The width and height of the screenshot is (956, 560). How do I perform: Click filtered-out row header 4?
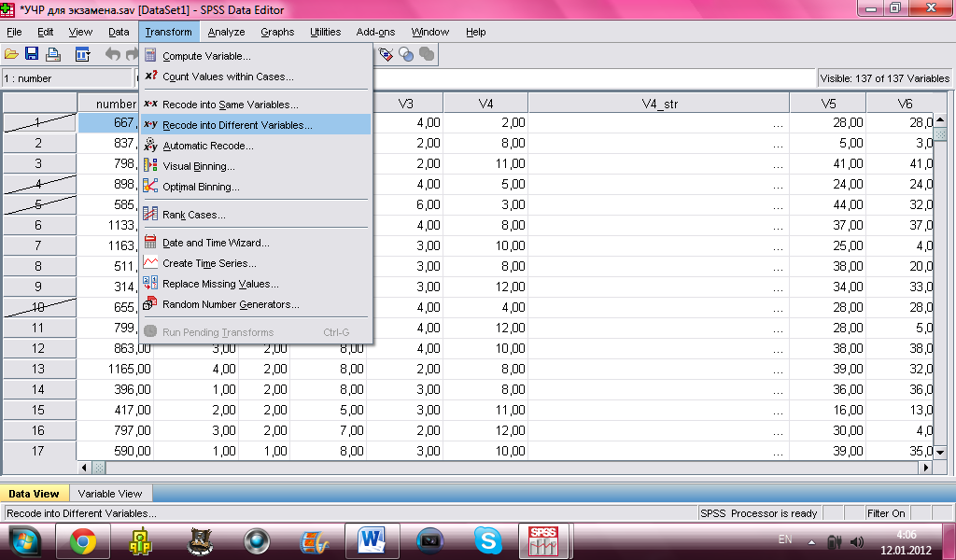pos(38,184)
